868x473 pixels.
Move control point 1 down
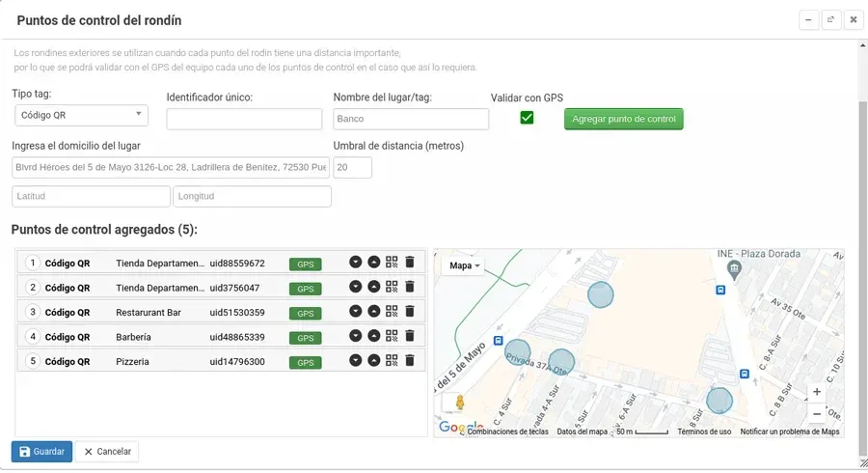(356, 262)
